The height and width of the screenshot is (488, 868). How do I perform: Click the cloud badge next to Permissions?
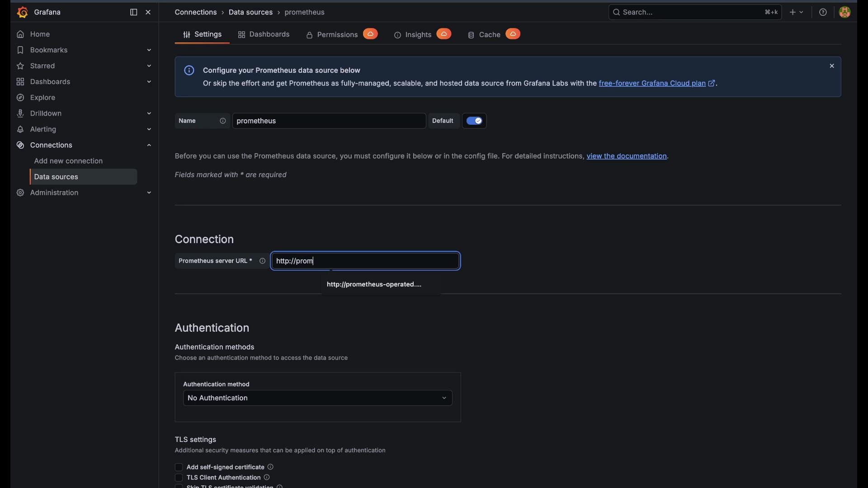pos(371,34)
